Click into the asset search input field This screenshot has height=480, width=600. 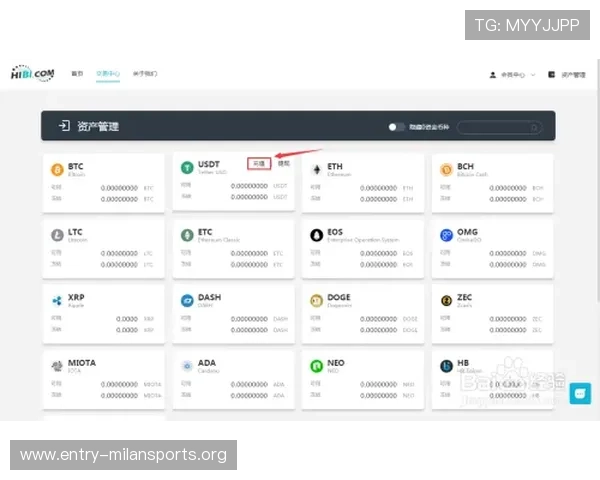(x=495, y=127)
